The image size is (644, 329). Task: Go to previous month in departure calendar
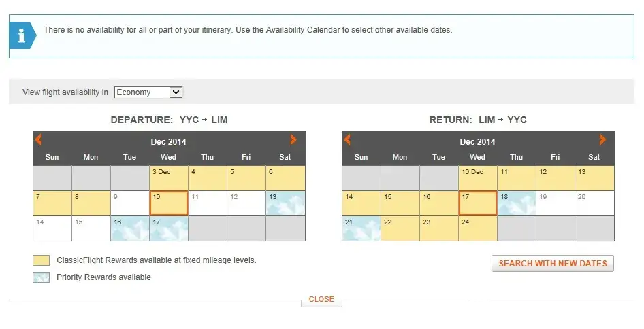coord(39,140)
